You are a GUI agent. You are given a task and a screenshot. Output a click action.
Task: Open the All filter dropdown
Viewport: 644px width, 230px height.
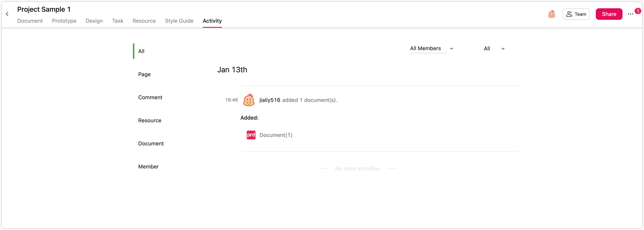coord(494,48)
